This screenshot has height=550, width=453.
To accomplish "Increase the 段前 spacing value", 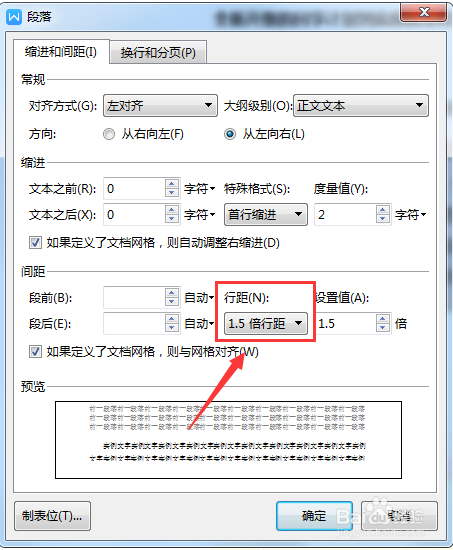I will (x=172, y=293).
